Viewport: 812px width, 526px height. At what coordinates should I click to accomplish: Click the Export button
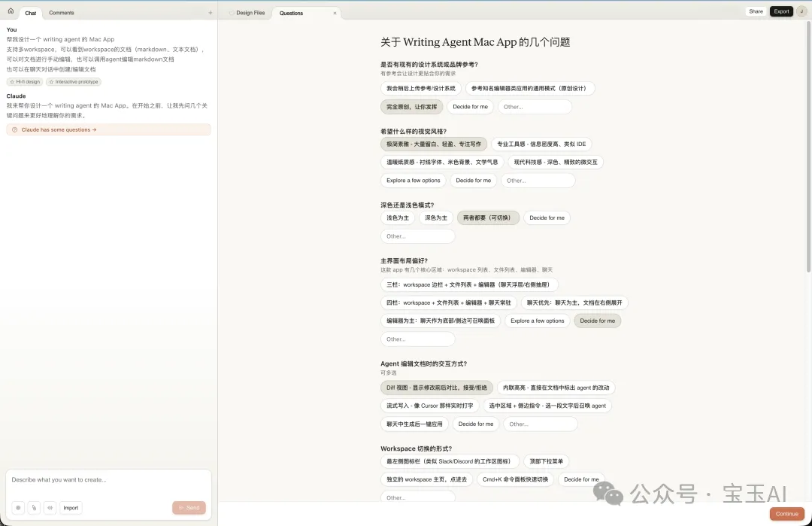(781, 11)
